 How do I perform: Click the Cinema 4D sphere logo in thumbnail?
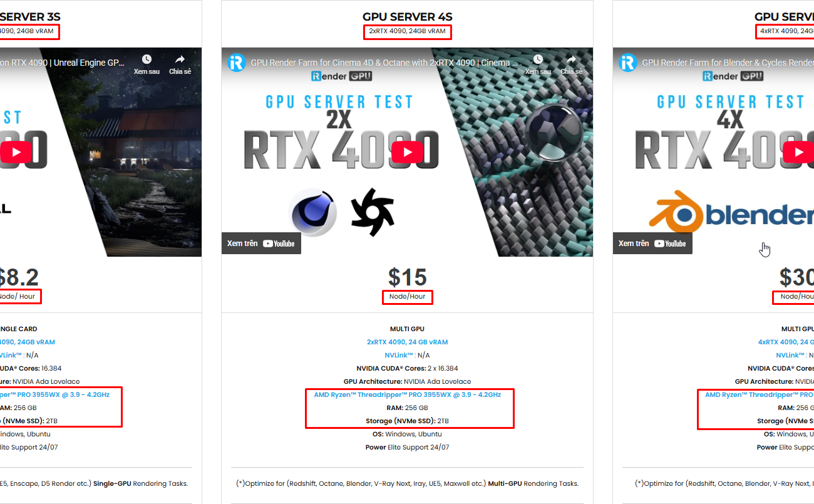(x=312, y=213)
